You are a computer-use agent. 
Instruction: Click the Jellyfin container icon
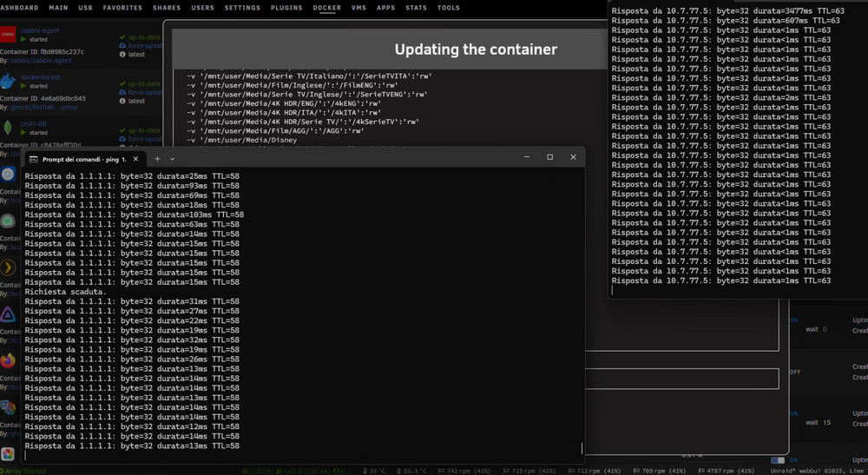8,313
